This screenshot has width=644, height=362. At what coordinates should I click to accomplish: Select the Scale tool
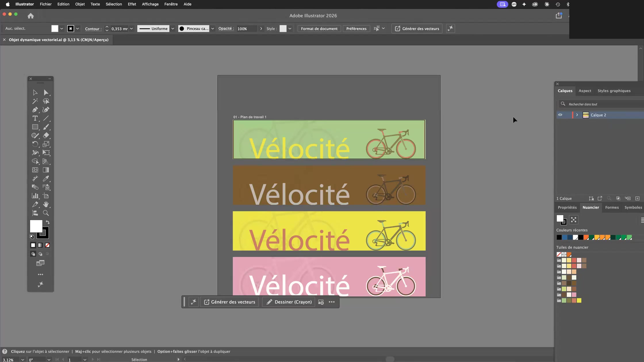click(46, 144)
